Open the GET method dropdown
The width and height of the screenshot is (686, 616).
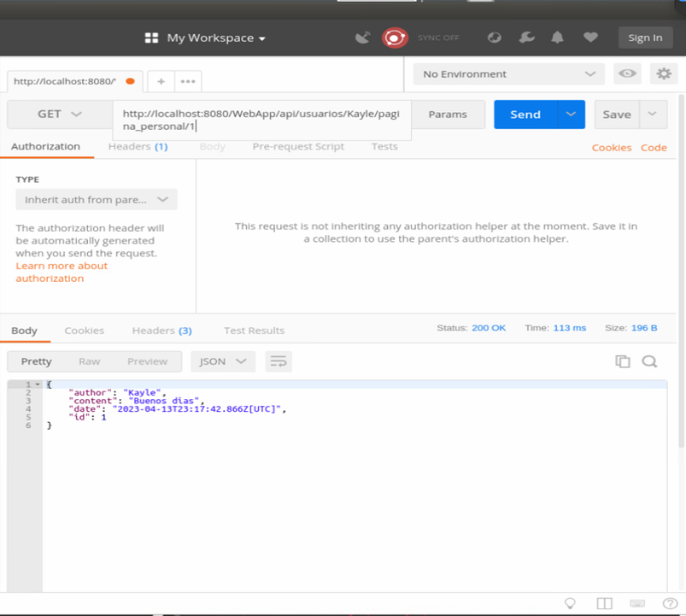pyautogui.click(x=60, y=114)
